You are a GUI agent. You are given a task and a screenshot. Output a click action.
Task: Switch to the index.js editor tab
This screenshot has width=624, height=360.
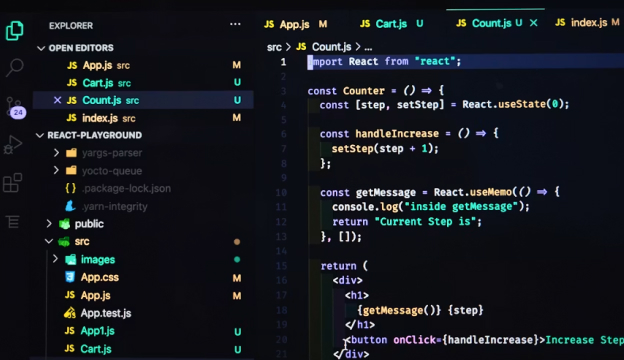pos(589,23)
